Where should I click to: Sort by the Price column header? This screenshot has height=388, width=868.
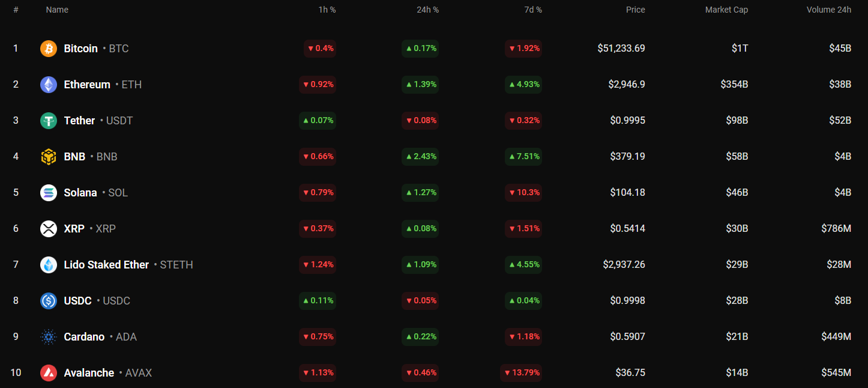click(635, 10)
